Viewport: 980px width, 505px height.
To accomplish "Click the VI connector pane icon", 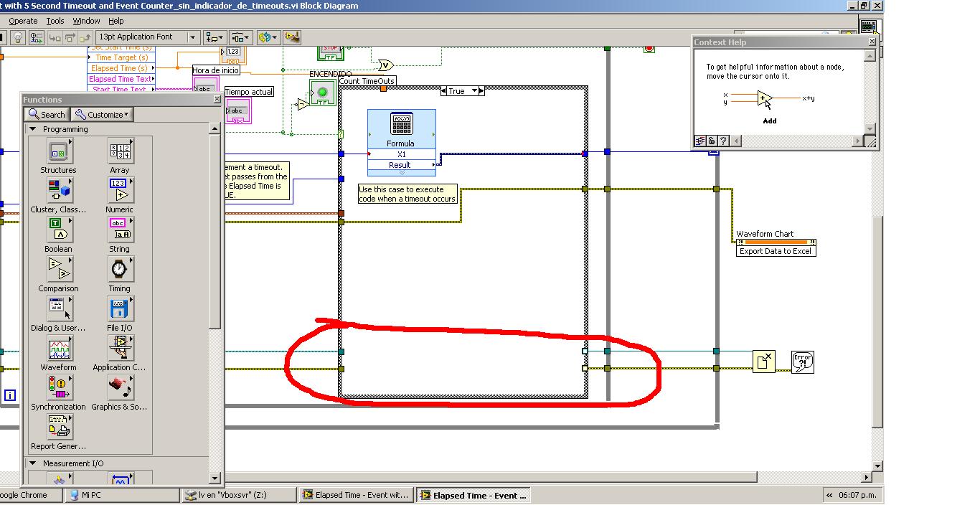I will click(x=869, y=27).
